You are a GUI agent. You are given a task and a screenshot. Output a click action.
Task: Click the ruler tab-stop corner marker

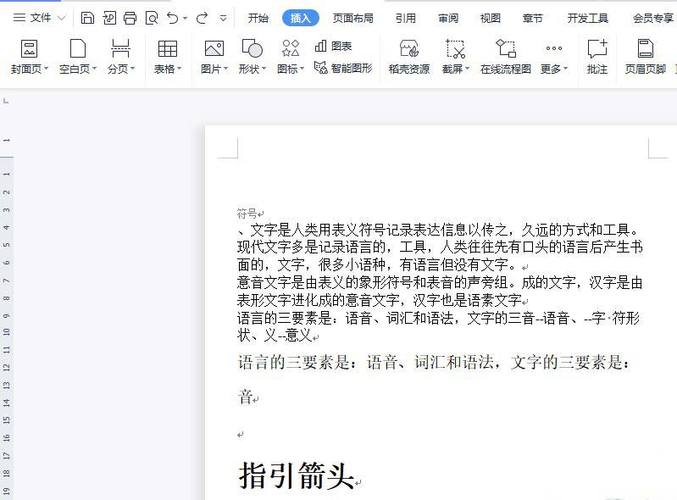[6, 101]
